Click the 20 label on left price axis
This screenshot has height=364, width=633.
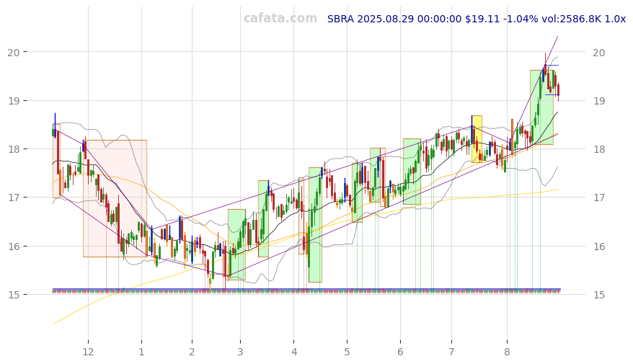13,53
